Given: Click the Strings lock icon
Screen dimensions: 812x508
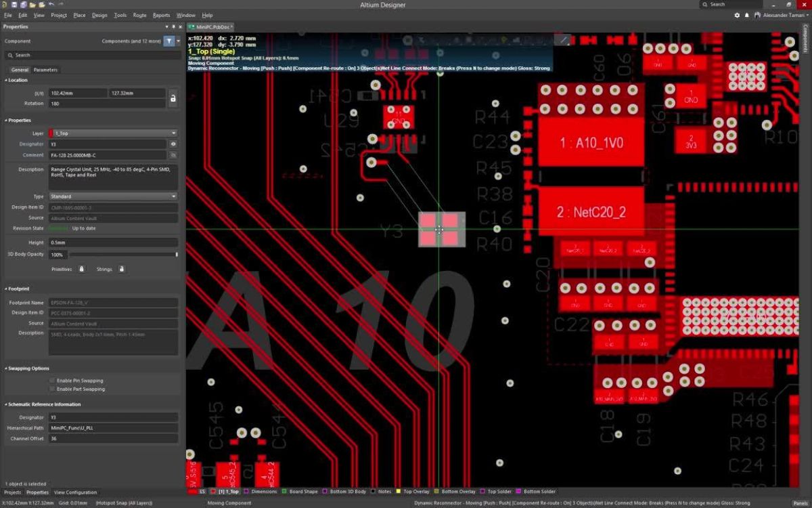Looking at the screenshot, I should pos(121,269).
